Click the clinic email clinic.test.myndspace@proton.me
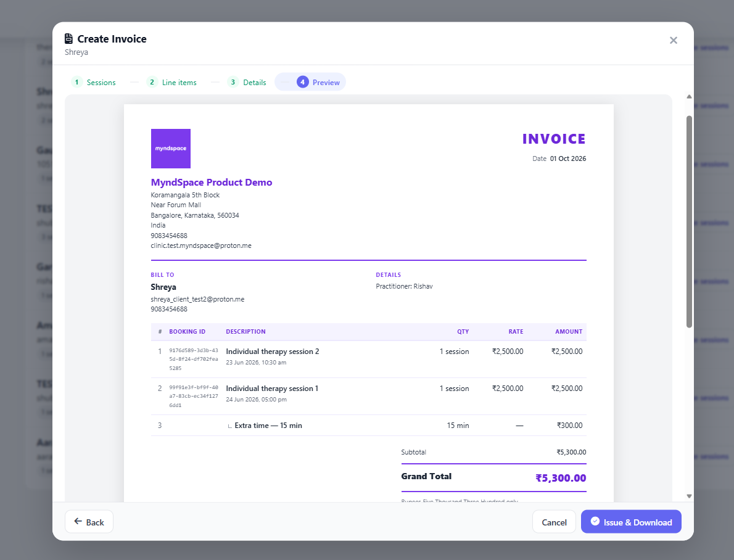Screen dimensions: 734x560 pos(201,245)
